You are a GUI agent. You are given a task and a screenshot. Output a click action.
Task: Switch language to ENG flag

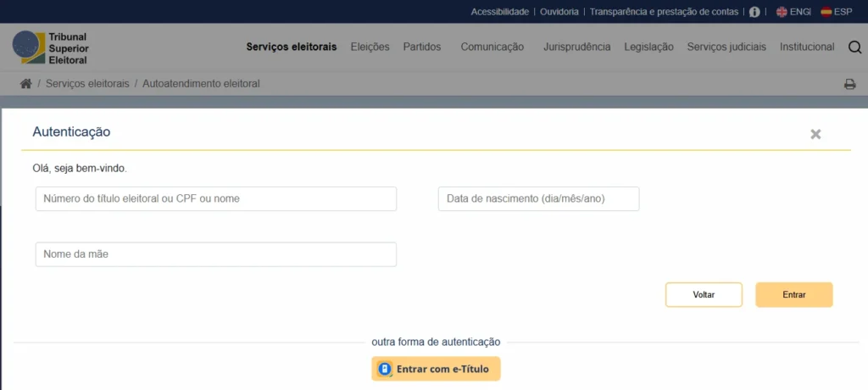tap(793, 12)
